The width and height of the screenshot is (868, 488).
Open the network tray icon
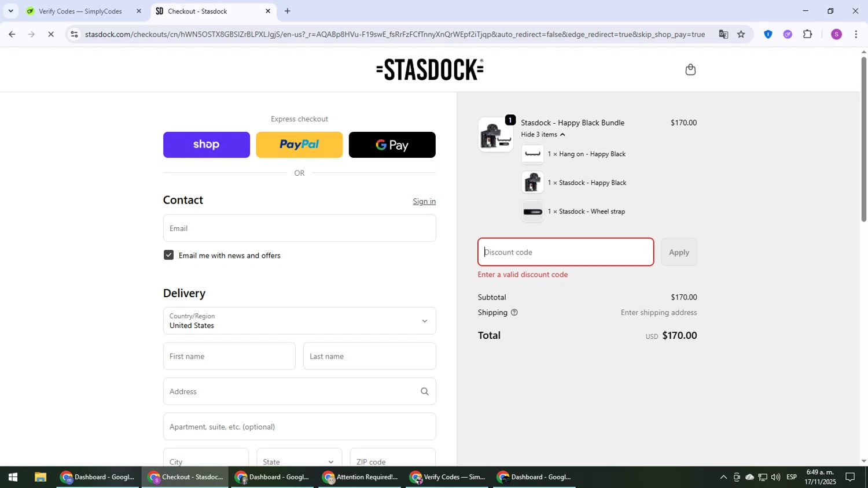[x=763, y=477]
